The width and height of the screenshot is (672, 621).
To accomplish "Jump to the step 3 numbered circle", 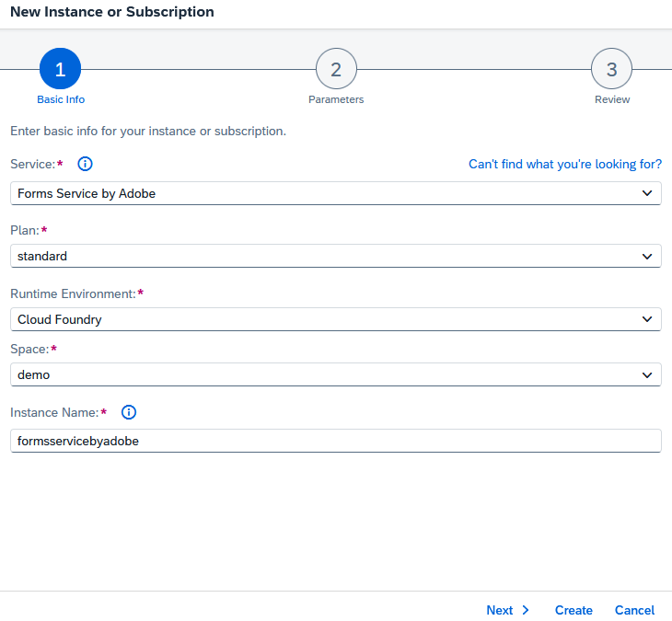I will (x=612, y=69).
